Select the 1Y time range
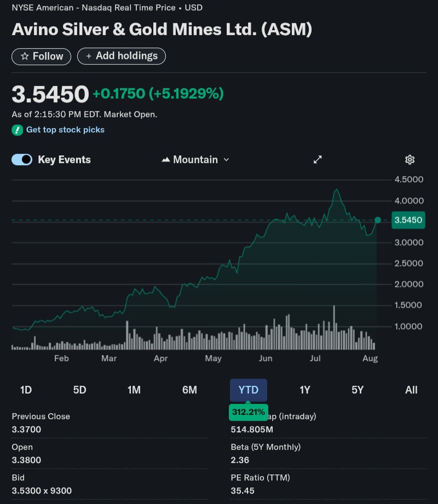 (305, 390)
